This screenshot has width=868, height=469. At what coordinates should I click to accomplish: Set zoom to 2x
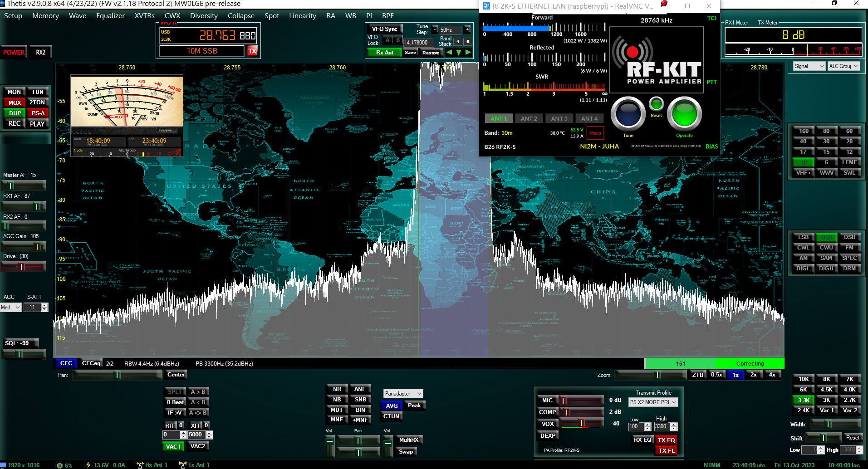[x=754, y=375]
